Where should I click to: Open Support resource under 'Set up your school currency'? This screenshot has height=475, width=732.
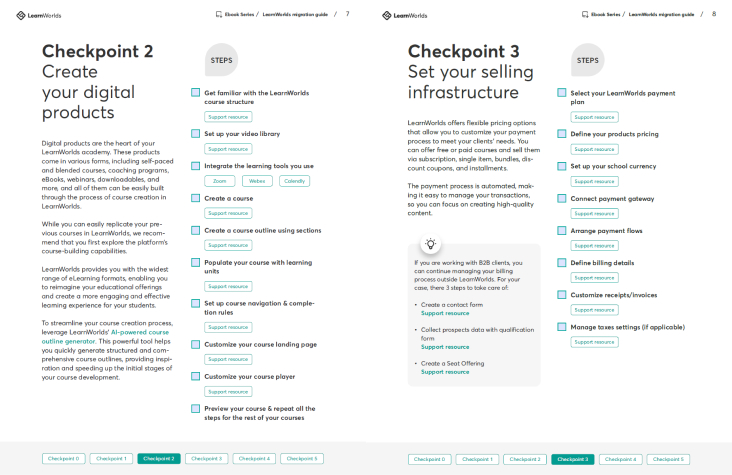click(594, 181)
